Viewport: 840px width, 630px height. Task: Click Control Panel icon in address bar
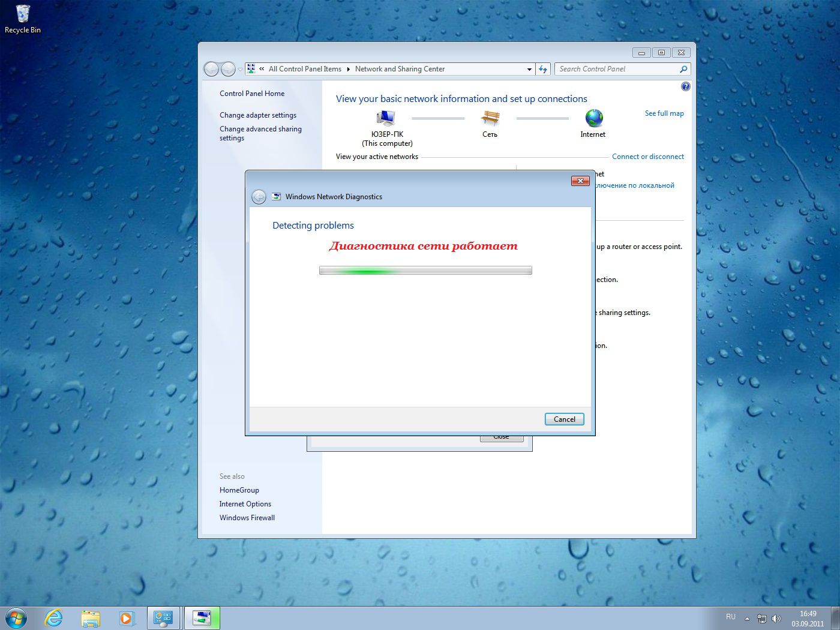click(x=251, y=69)
